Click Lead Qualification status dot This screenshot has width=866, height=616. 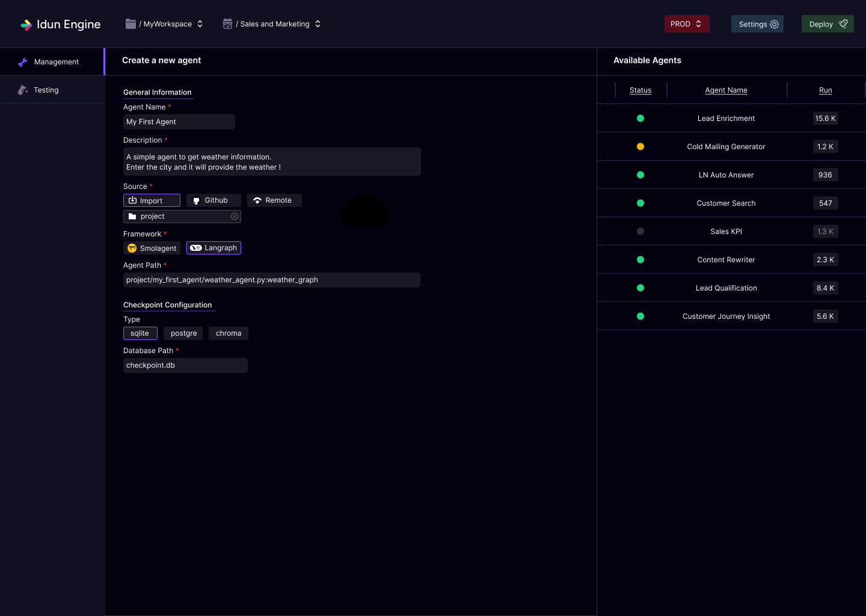coord(640,288)
